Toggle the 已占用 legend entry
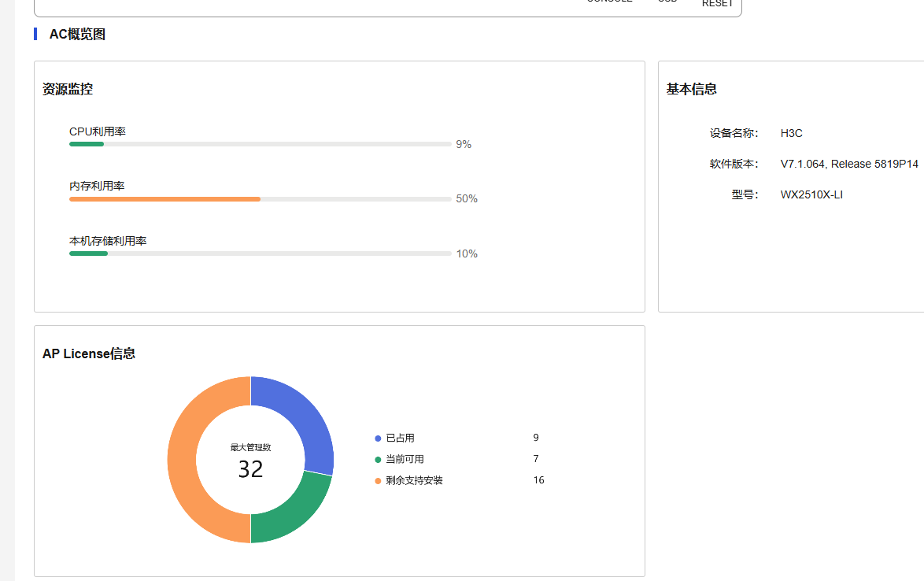The height and width of the screenshot is (581, 924). (x=400, y=439)
